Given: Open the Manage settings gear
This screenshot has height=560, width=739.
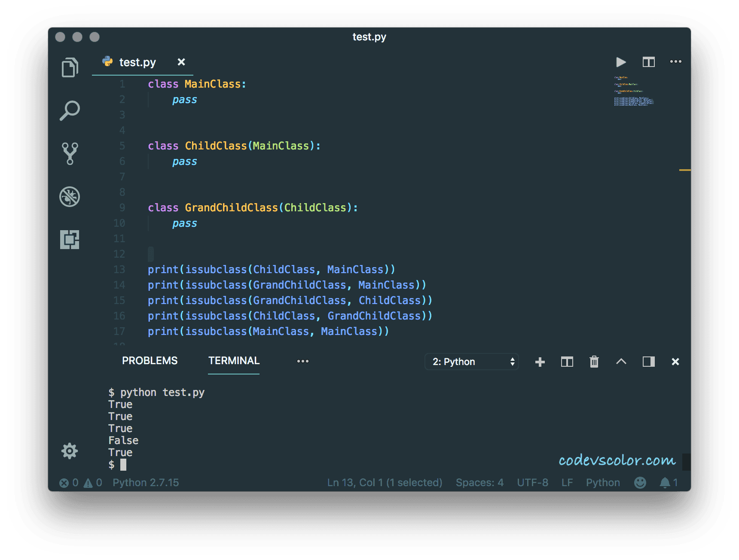Looking at the screenshot, I should tap(70, 451).
